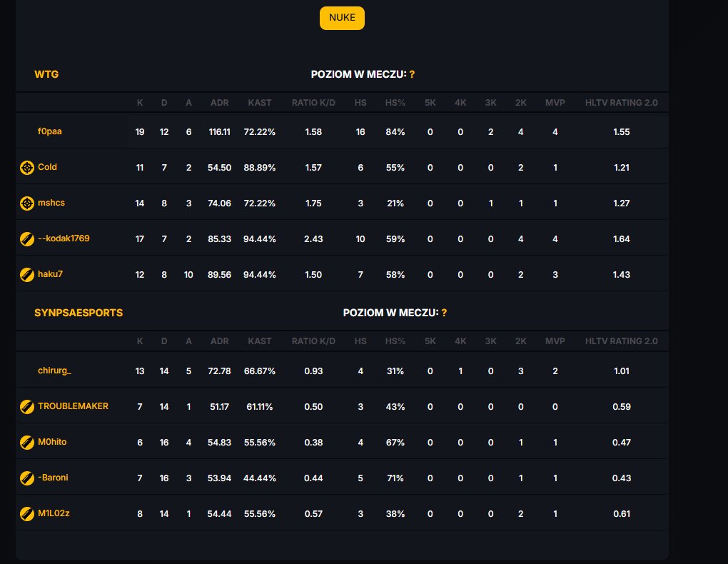Open player profile --kodak1769
Screen dimensions: 728x564
coord(64,238)
